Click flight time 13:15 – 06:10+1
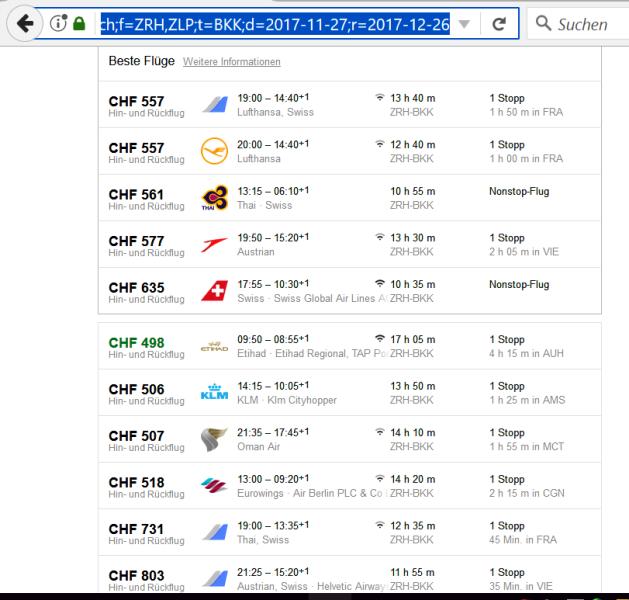Screen dimensions: 629x600 273,191
